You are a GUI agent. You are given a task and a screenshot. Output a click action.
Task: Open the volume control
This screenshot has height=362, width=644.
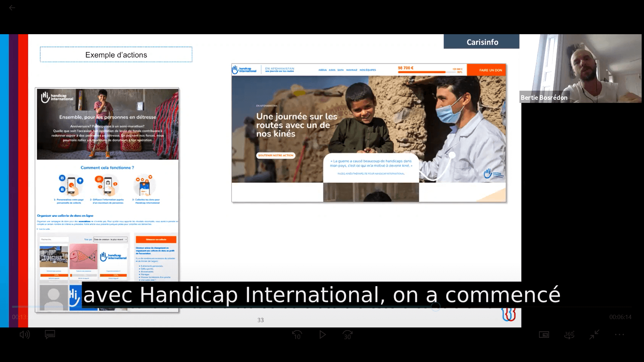pyautogui.click(x=24, y=335)
